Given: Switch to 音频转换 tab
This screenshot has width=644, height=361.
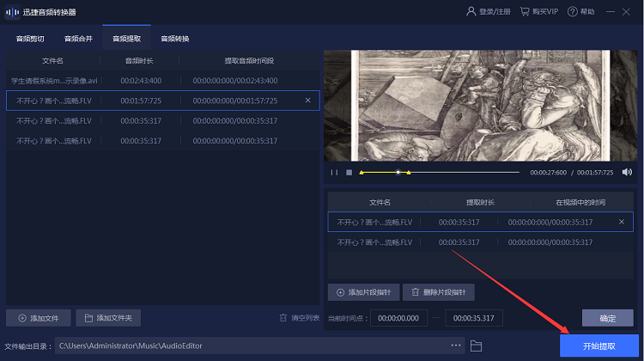Looking at the screenshot, I should point(175,39).
